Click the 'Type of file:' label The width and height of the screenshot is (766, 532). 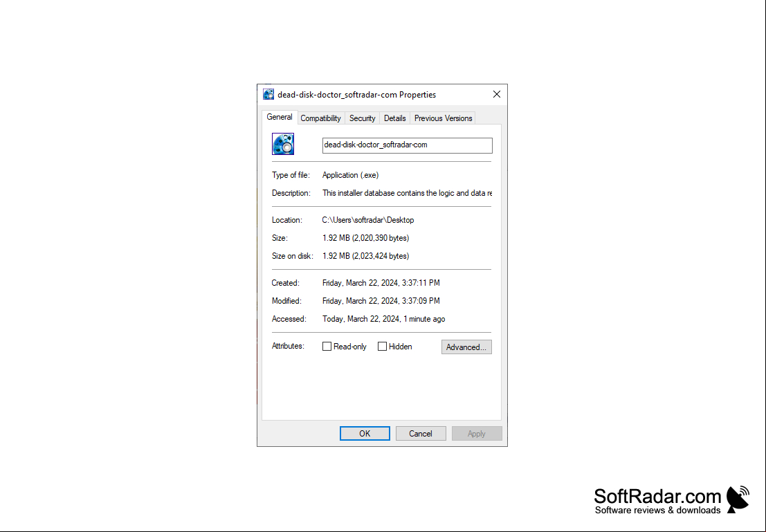coord(291,175)
